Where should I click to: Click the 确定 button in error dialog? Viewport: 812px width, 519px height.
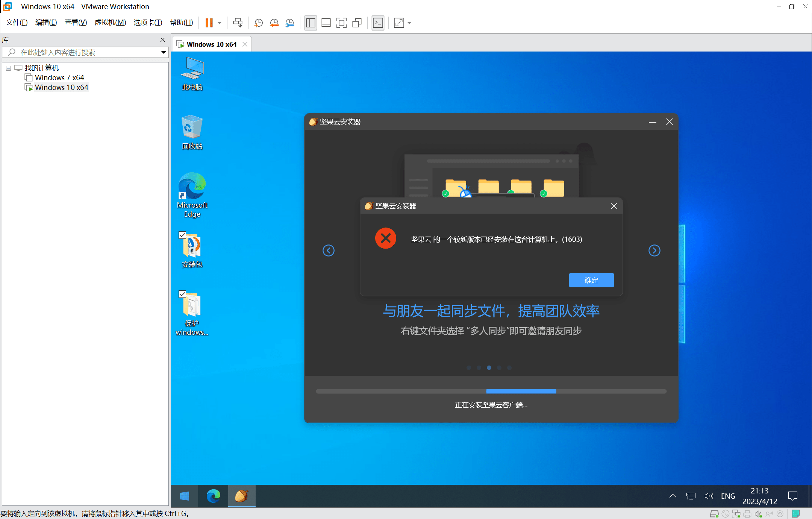click(591, 280)
